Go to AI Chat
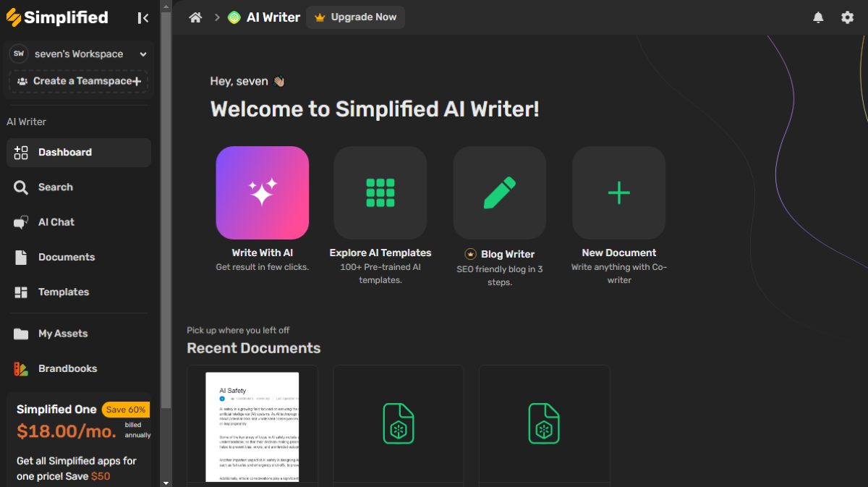This screenshot has height=487, width=868. 79,222
